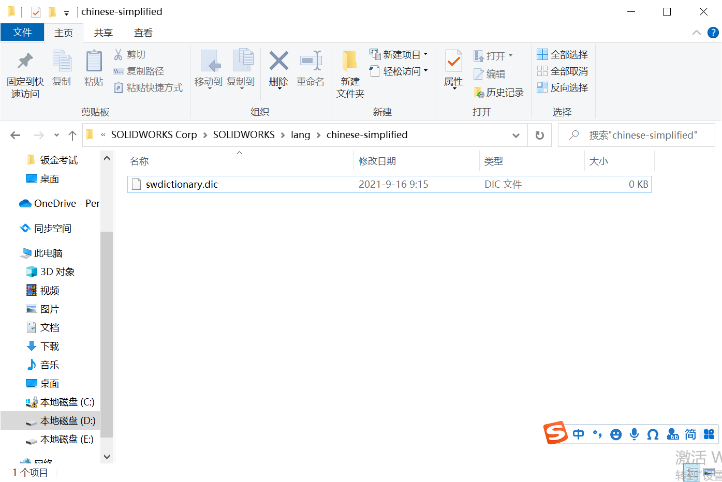
Task: Click the search chinese-simplified box
Action: click(637, 135)
